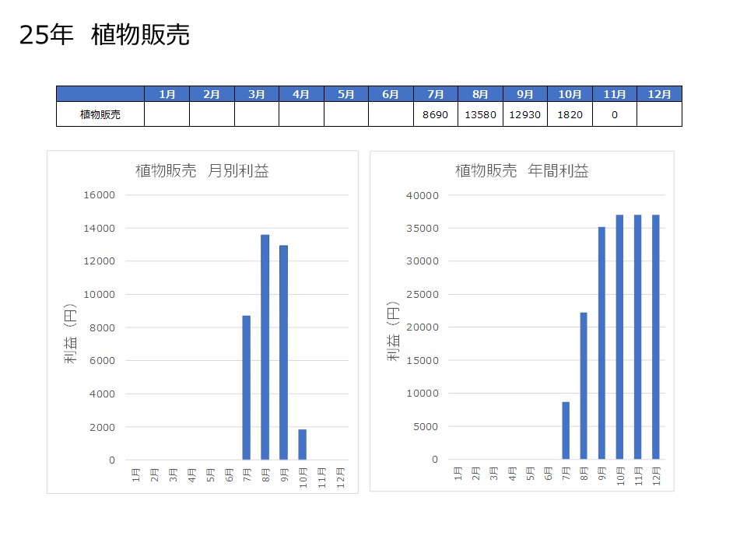747x560 pixels.
Task: Click the "植物販売 月別利益" chart title
Action: click(202, 172)
